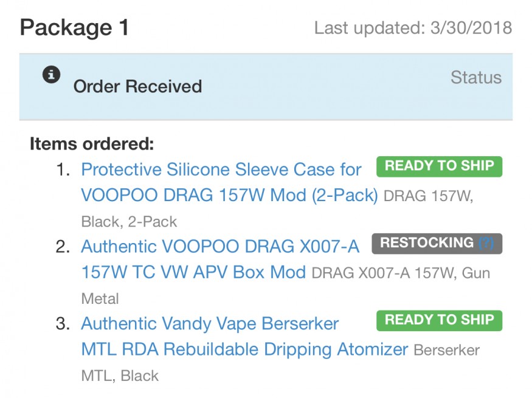Open the Authentic VOOPOO DRAG X007-A link
532x398 pixels.
pyautogui.click(x=220, y=247)
